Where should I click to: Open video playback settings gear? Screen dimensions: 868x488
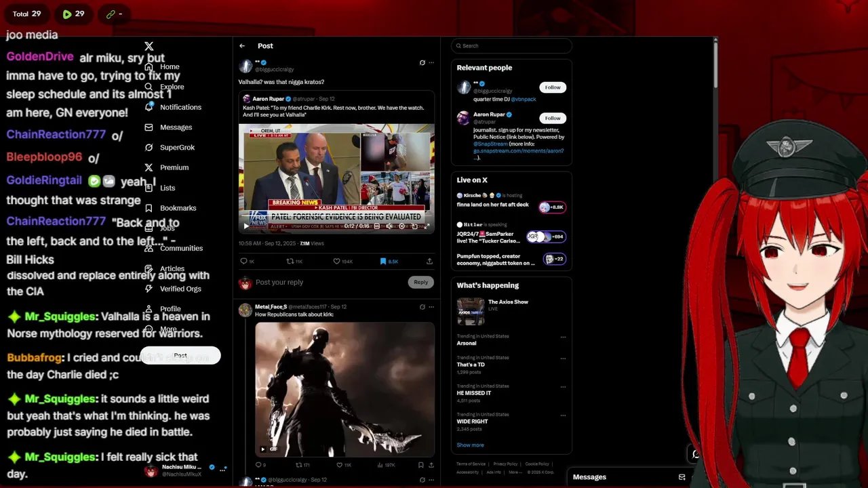pyautogui.click(x=401, y=226)
